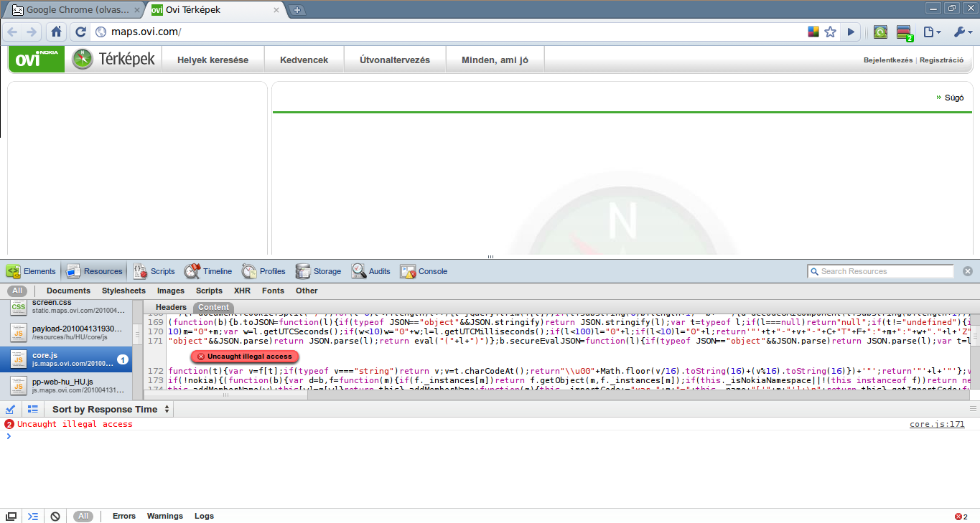The width and height of the screenshot is (980, 523).
Task: Switch to Elements panel in DevTools
Action: pos(31,271)
